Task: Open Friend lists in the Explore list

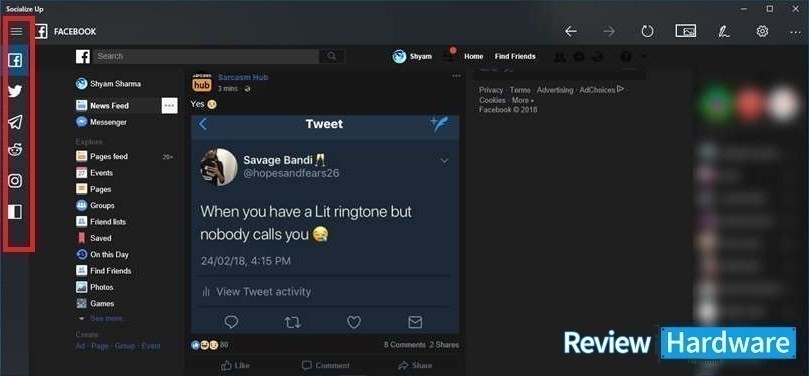Action: click(101, 222)
